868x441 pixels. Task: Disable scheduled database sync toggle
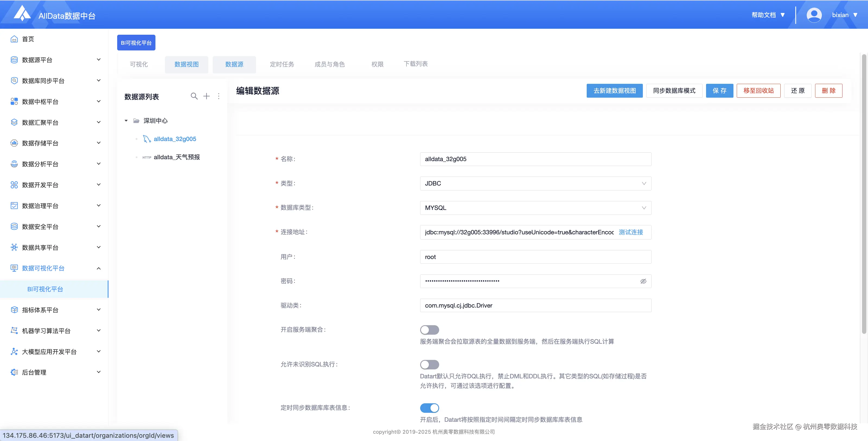tap(429, 408)
